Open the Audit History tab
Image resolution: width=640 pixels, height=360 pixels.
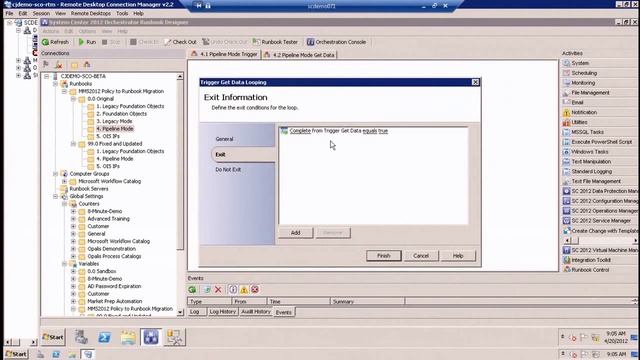click(x=256, y=311)
